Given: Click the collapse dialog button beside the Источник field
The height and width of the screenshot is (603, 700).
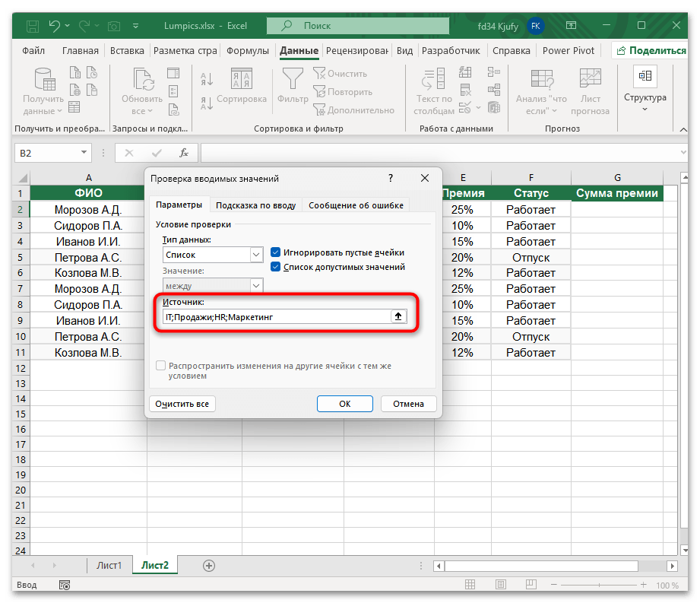Looking at the screenshot, I should [397, 317].
